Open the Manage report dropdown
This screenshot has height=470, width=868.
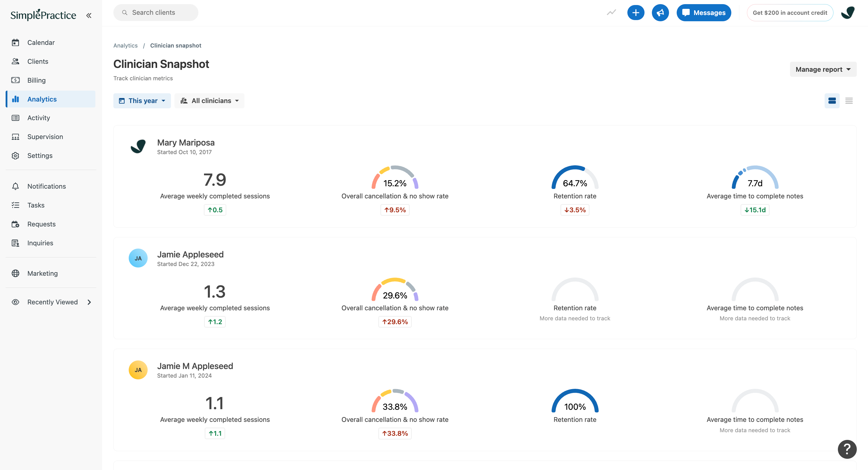(x=823, y=69)
